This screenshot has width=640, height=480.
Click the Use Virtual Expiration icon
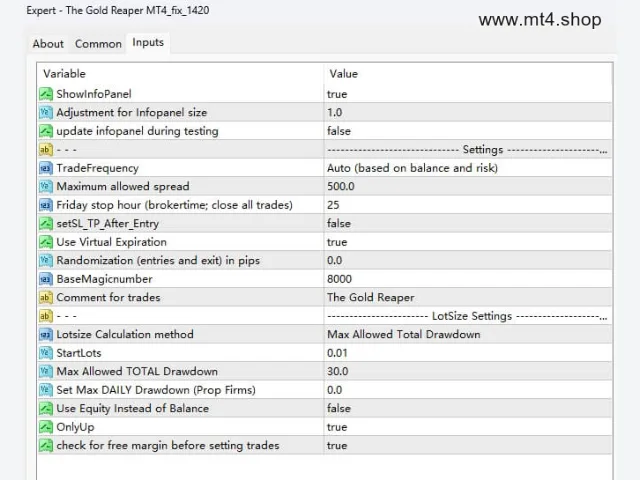(x=46, y=242)
